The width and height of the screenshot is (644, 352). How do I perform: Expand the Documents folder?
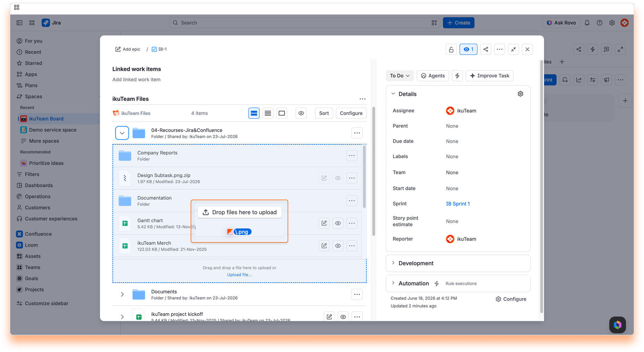(x=122, y=294)
